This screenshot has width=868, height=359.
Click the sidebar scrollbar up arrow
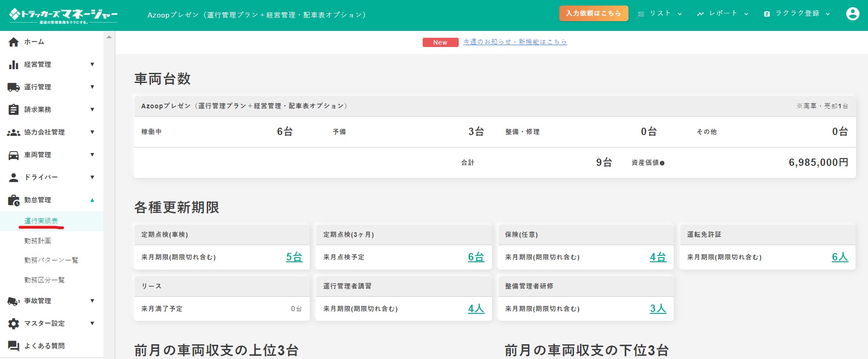coord(109,37)
